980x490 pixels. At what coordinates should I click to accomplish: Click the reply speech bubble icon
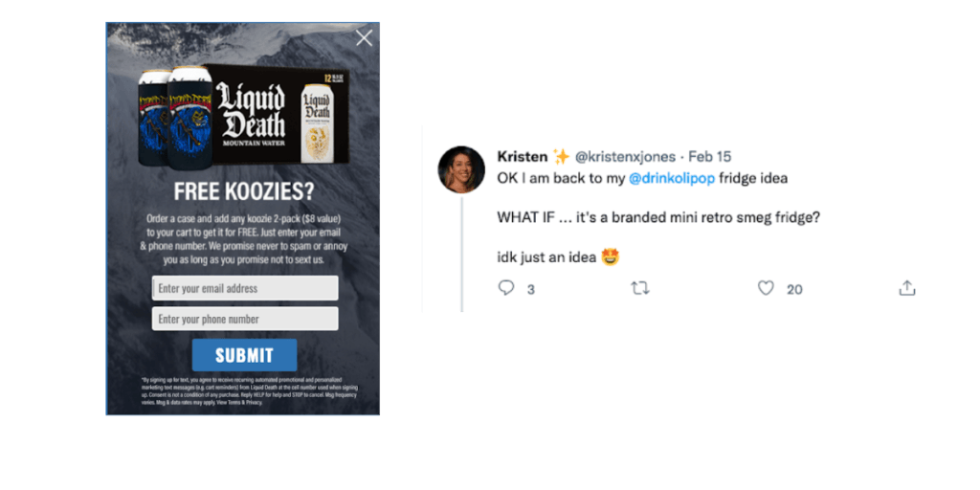(505, 287)
